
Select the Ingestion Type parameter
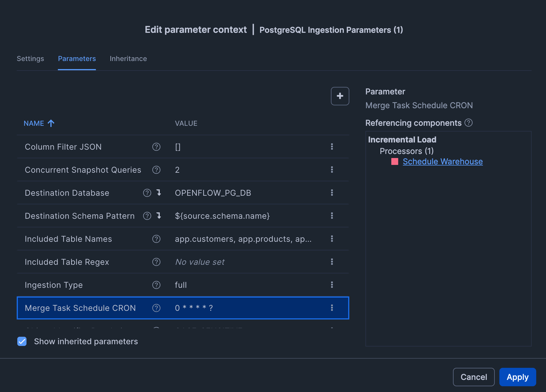point(54,285)
